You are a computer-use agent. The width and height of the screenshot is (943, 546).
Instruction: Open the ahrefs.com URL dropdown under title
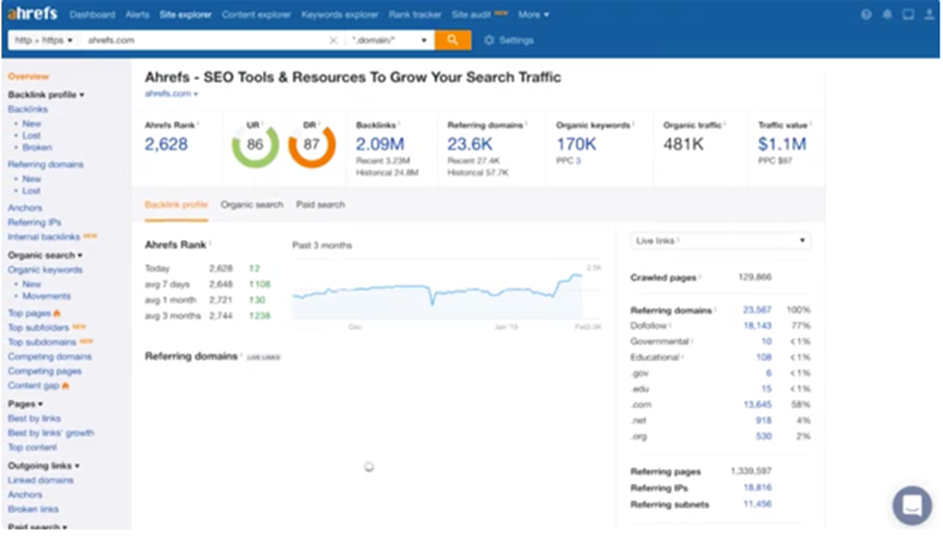[171, 94]
